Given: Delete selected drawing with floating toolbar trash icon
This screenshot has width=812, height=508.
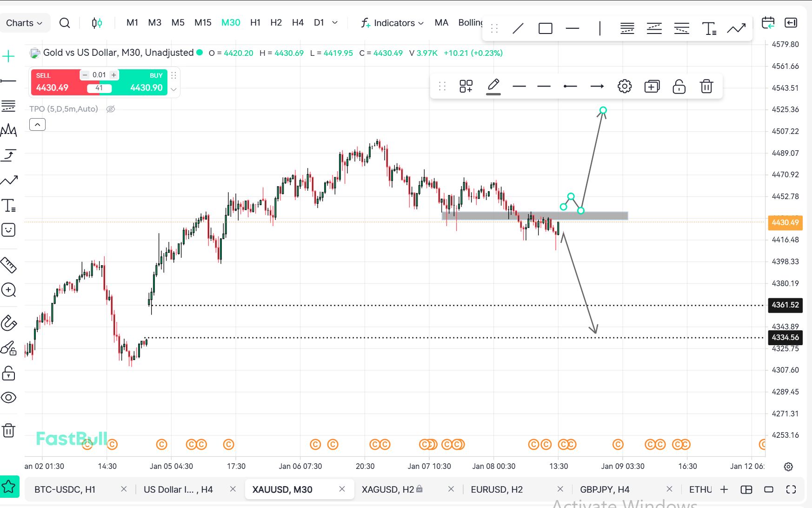Looking at the screenshot, I should [x=706, y=87].
